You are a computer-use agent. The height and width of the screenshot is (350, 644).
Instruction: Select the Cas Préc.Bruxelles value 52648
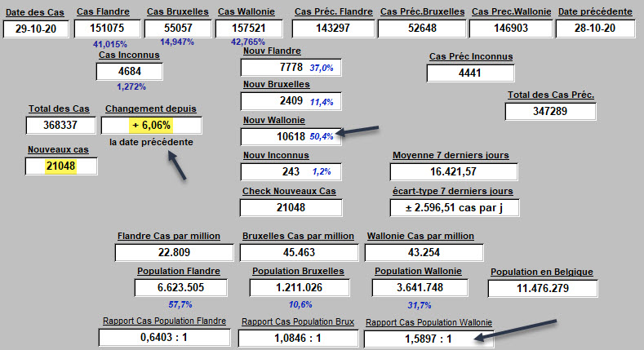(x=422, y=29)
